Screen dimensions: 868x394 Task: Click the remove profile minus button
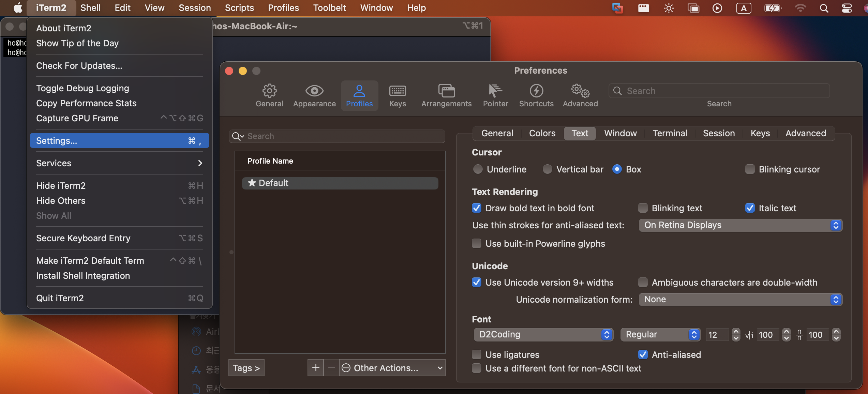point(331,368)
